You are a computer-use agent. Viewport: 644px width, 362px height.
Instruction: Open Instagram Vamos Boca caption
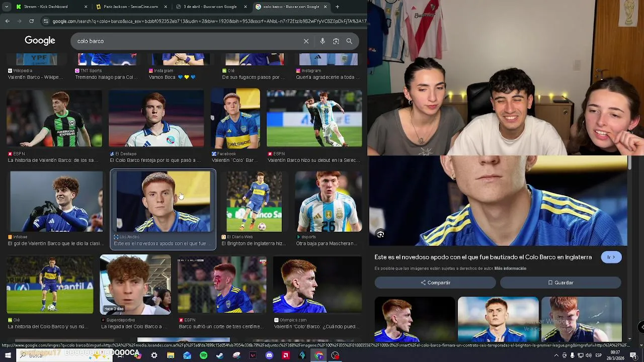(x=172, y=77)
